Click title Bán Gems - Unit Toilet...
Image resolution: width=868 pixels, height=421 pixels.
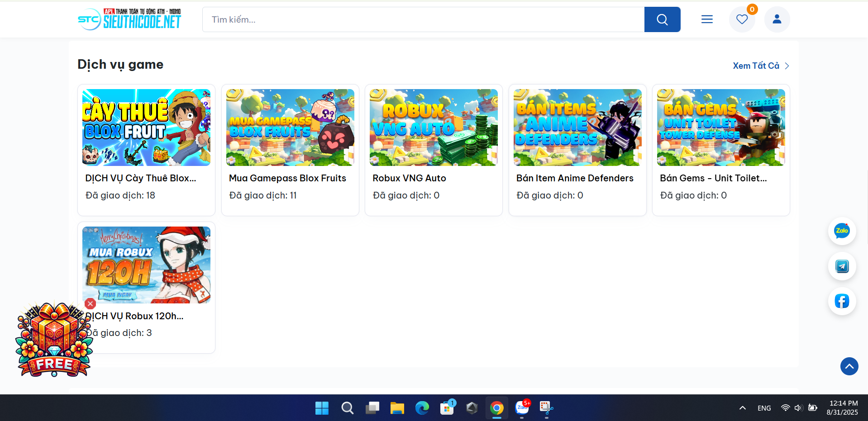[x=713, y=178]
